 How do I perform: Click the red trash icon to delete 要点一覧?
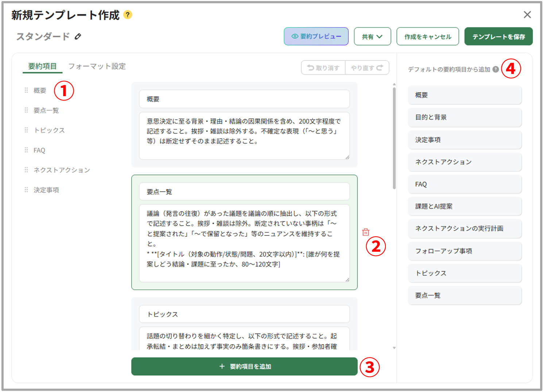point(366,232)
